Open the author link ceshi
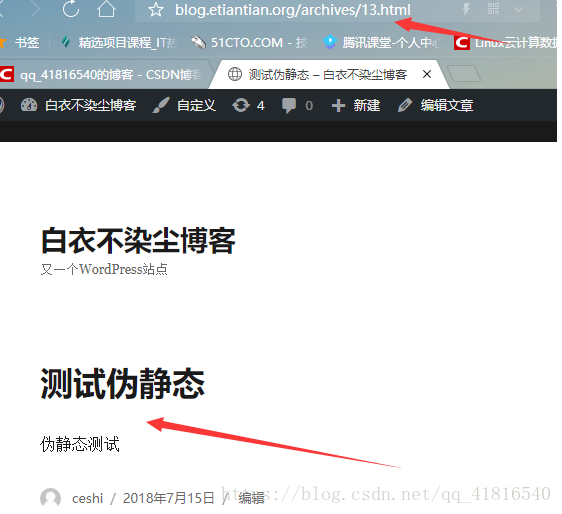This screenshot has height=514, width=562. [87, 499]
